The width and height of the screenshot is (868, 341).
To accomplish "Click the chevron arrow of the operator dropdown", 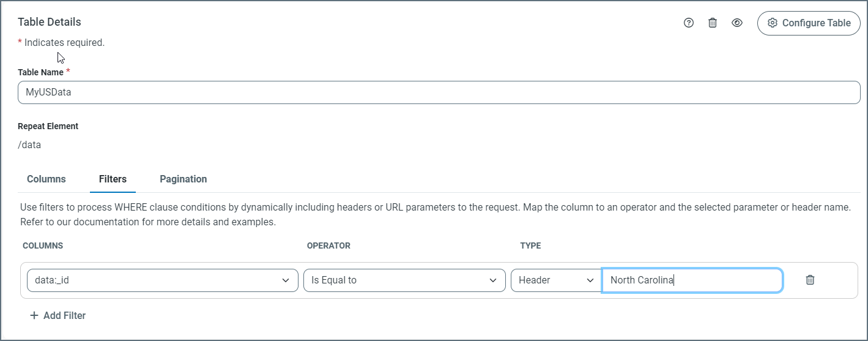I will pyautogui.click(x=493, y=280).
